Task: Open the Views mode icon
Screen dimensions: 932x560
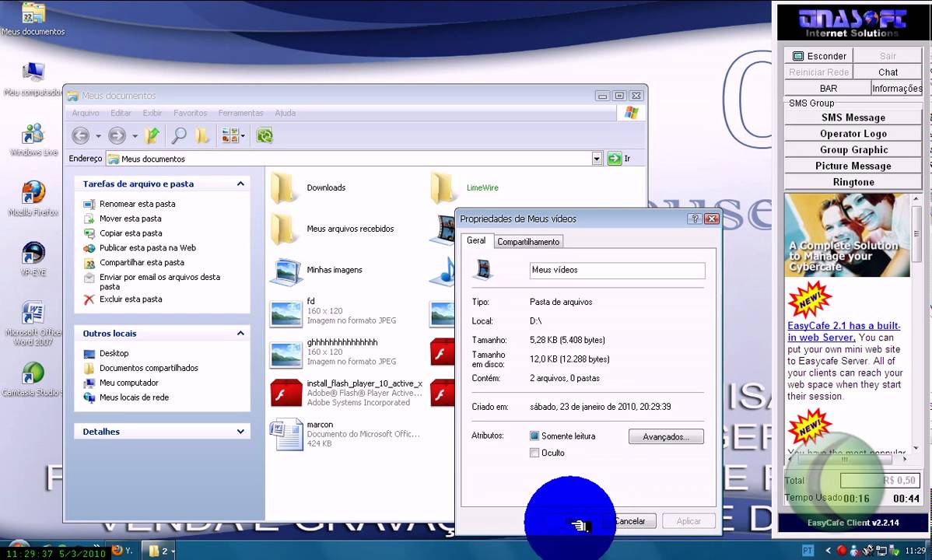Action: click(230, 136)
